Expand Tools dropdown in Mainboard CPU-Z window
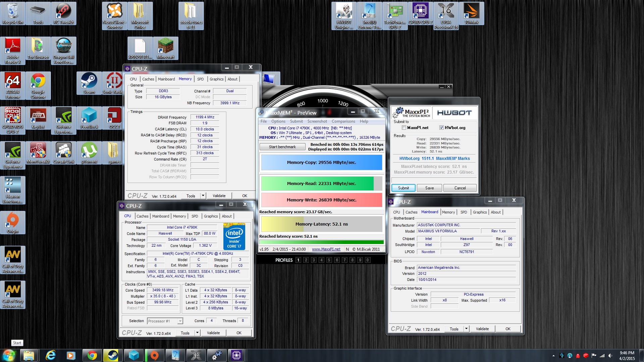Viewport: 644px width, 362px height. click(x=466, y=329)
